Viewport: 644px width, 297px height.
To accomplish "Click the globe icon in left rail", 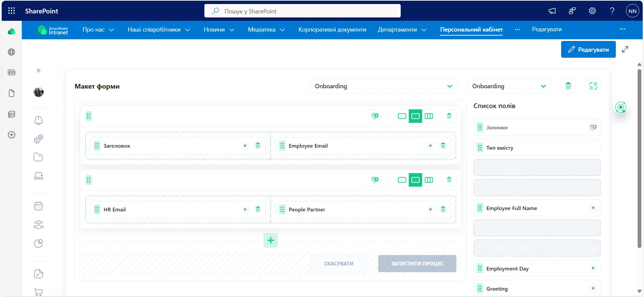I will point(11,52).
